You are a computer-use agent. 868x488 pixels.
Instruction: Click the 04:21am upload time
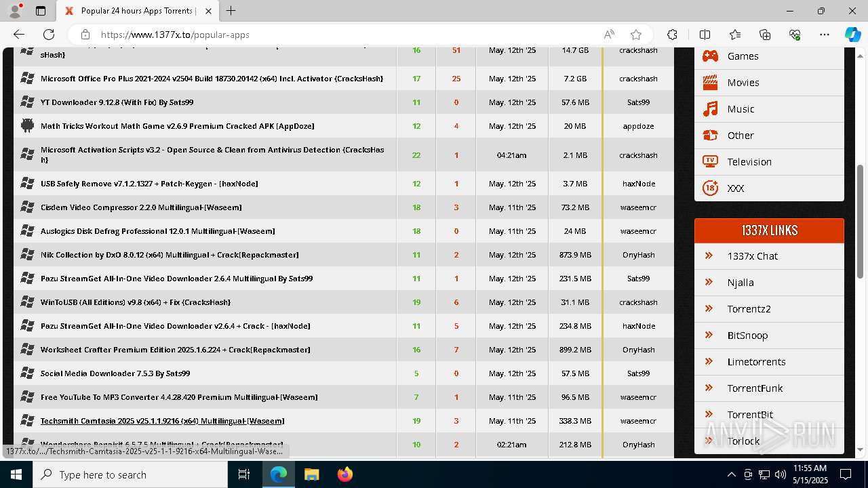tap(512, 155)
